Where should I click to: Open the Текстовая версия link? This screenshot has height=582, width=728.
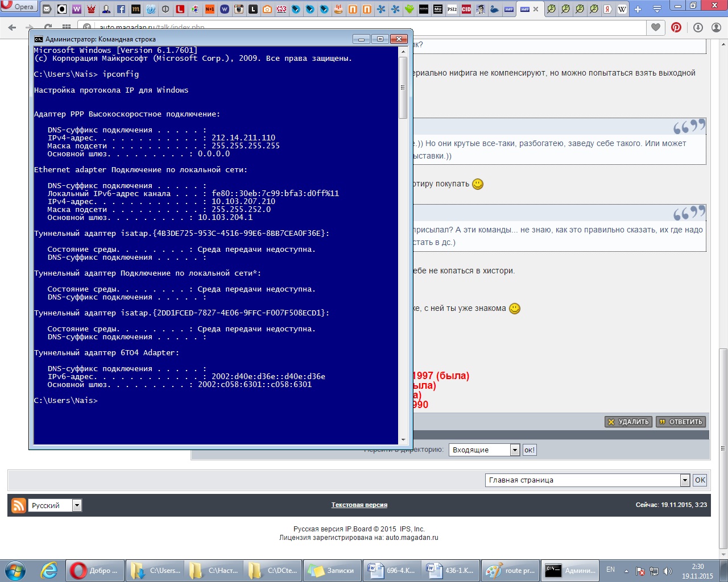tap(359, 505)
